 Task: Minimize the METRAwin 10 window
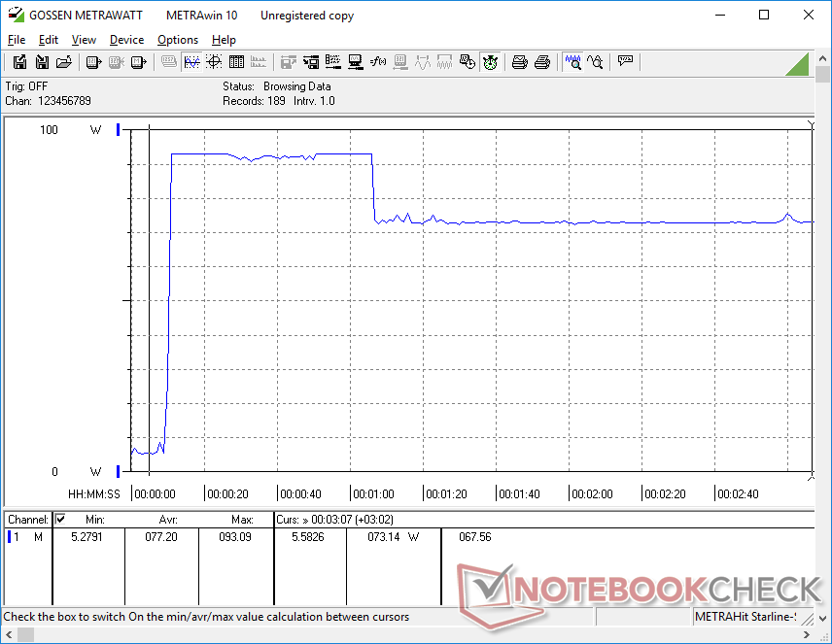pyautogui.click(x=720, y=15)
